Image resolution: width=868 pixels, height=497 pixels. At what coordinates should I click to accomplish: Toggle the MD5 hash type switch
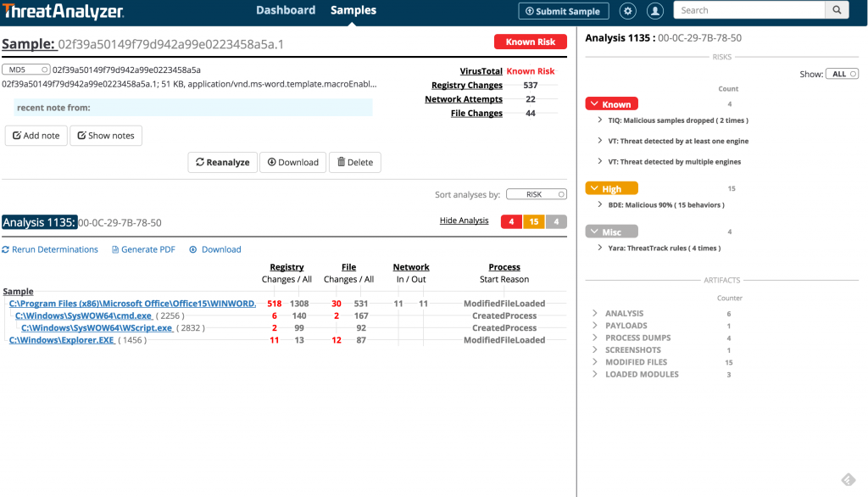(25, 70)
